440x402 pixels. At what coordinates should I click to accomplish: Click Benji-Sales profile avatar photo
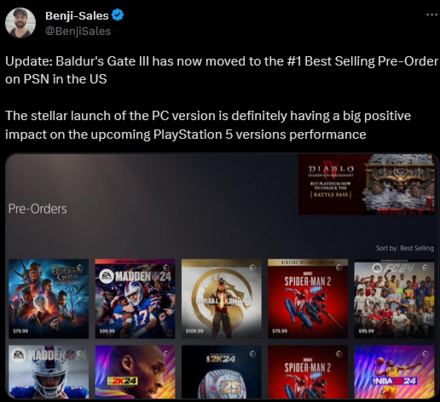(20, 23)
